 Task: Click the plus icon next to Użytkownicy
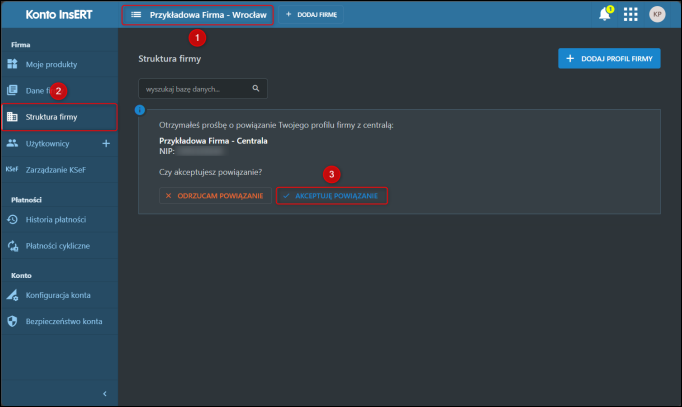click(x=107, y=143)
